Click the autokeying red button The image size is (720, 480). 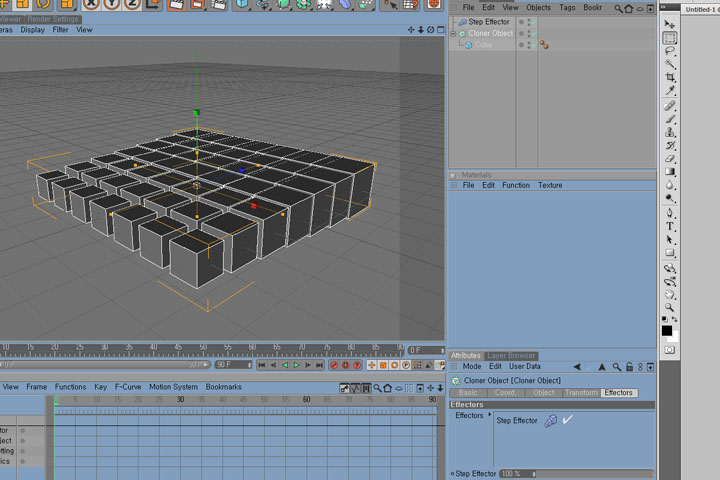345,365
